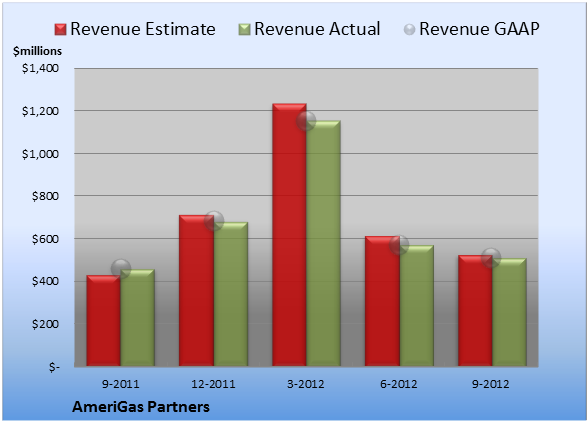Click the green actual bar for 12-2011

coord(231,294)
